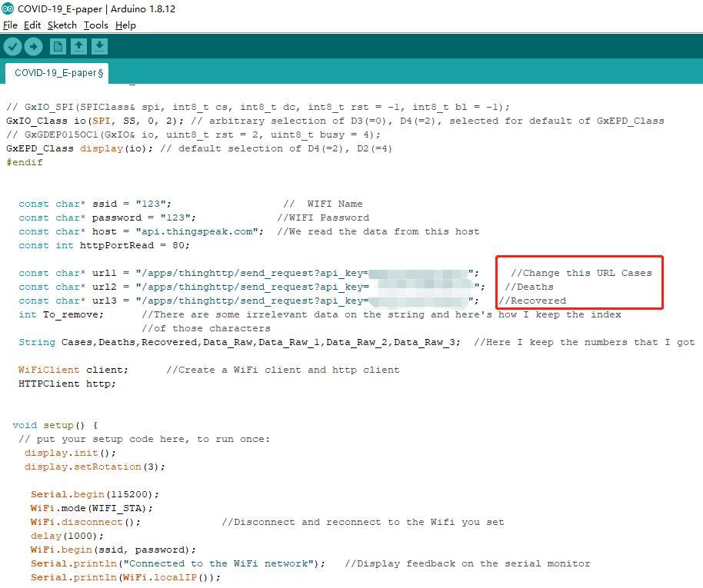Open the File menu
Screen dimensions: 703x588
[10, 25]
